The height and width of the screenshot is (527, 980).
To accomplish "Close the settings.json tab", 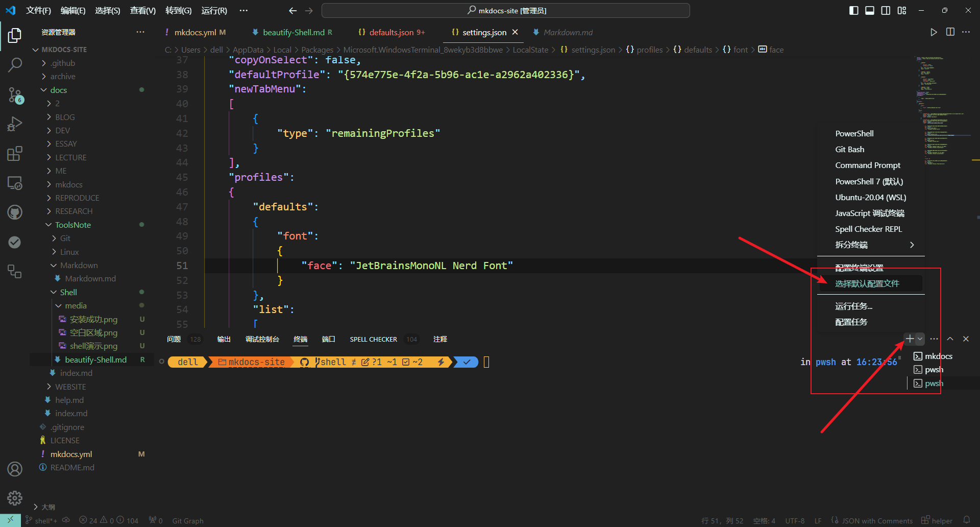I will point(515,32).
